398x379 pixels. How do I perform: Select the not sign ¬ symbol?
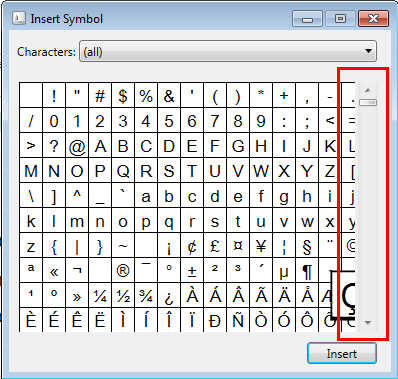coord(77,271)
